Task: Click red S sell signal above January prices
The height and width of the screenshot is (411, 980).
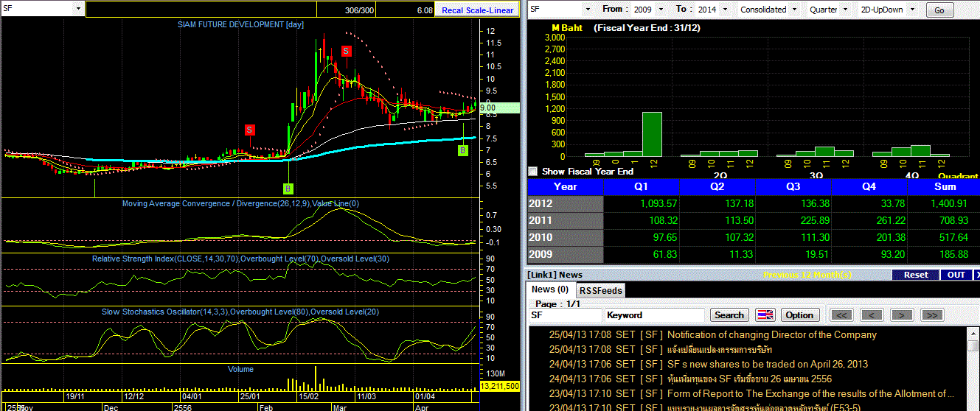Action: coord(250,130)
